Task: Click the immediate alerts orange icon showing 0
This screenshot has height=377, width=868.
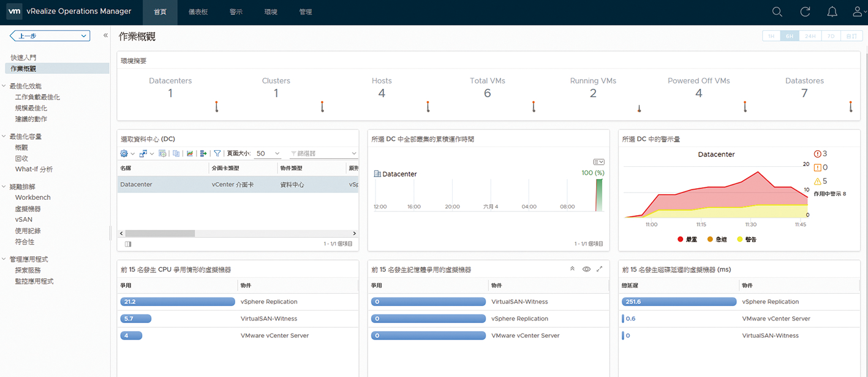Action: [817, 167]
